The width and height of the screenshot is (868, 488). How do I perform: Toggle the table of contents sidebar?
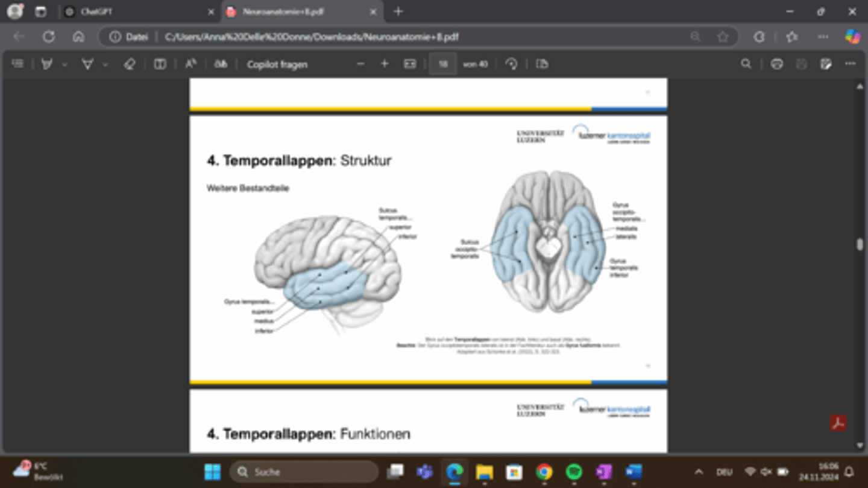pos(18,64)
